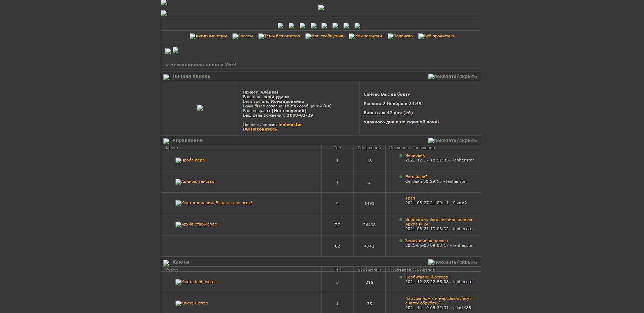644x313 pixels.
Task: Open lenhenster link next to Личные данные
Action: tap(290, 124)
